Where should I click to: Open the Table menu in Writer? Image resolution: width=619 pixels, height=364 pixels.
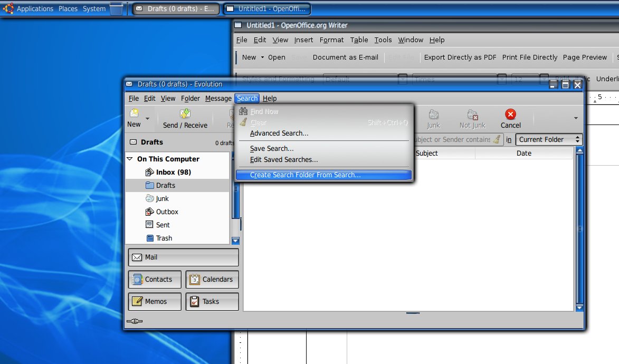pyautogui.click(x=359, y=40)
